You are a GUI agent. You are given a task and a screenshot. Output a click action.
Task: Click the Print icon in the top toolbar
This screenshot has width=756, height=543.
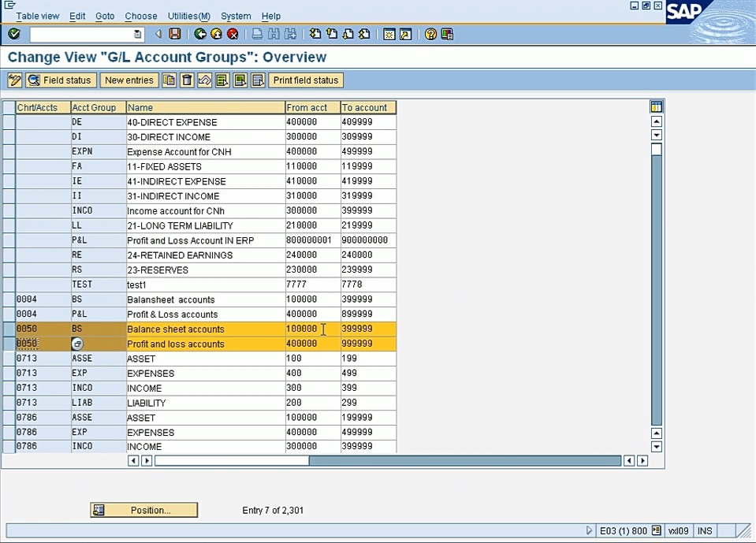258,34
